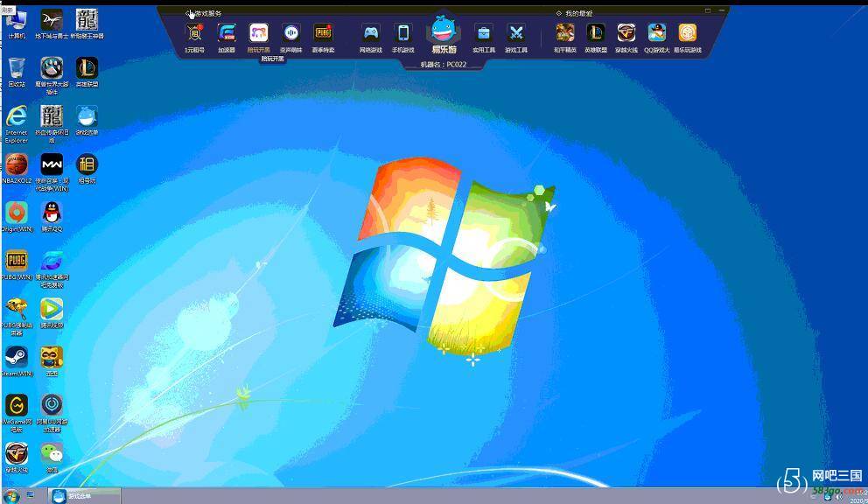Viewport: 868px width, 504px height.
Task: Open the Windows Start menu orb
Action: (11, 496)
